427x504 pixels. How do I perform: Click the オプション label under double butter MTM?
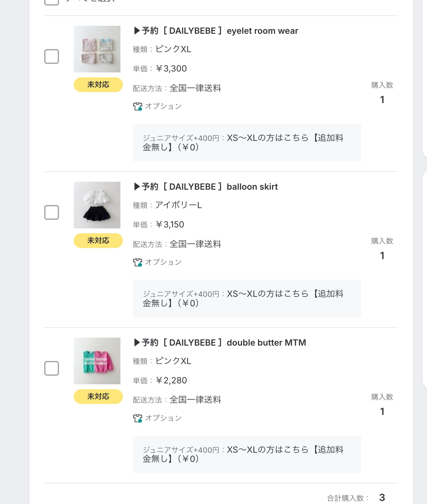pyautogui.click(x=163, y=418)
